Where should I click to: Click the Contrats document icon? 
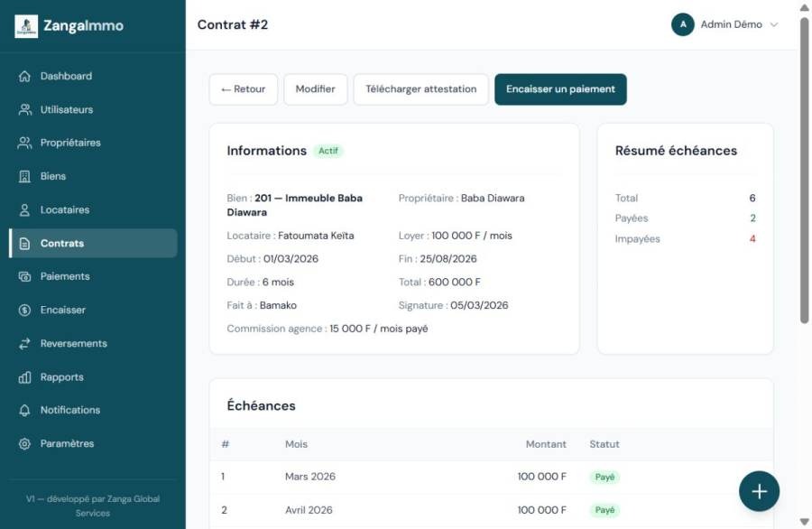coord(24,244)
